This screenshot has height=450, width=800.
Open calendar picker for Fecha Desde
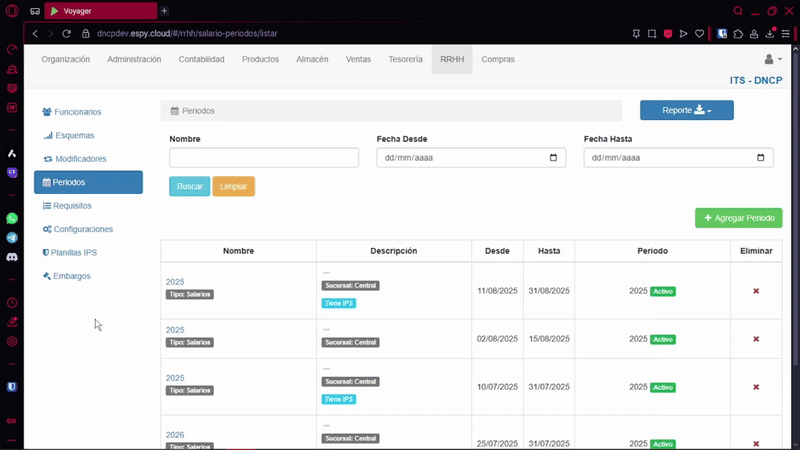tap(554, 158)
